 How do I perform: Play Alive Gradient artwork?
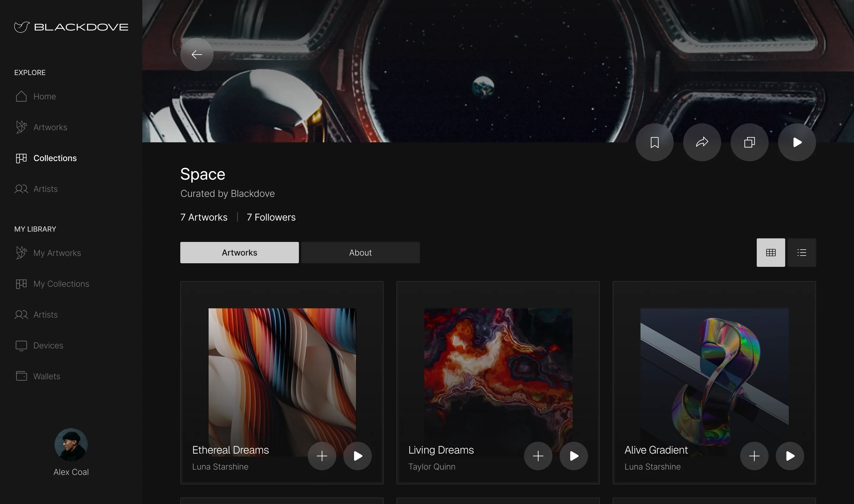(790, 456)
